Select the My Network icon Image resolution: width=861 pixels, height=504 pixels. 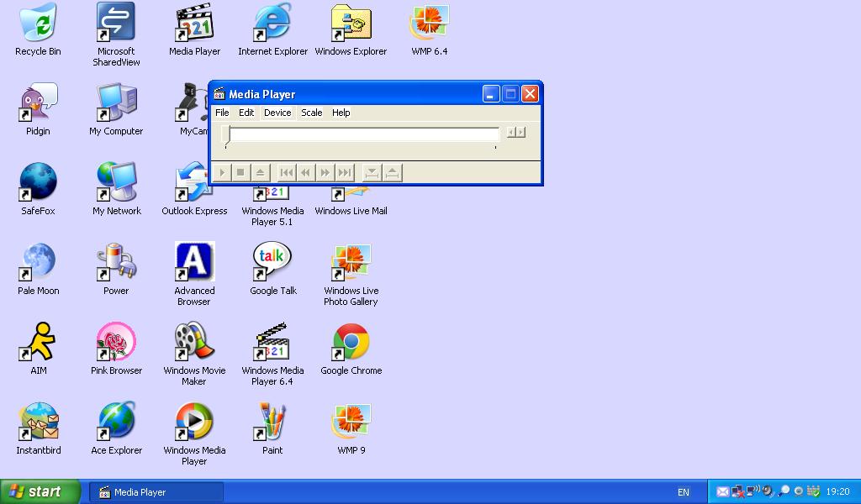[x=116, y=189]
